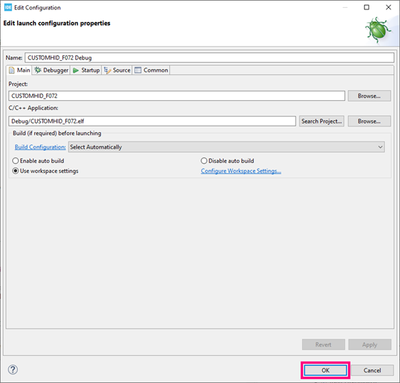This screenshot has height=383, width=400.
Task: Browse for the project
Action: (369, 96)
